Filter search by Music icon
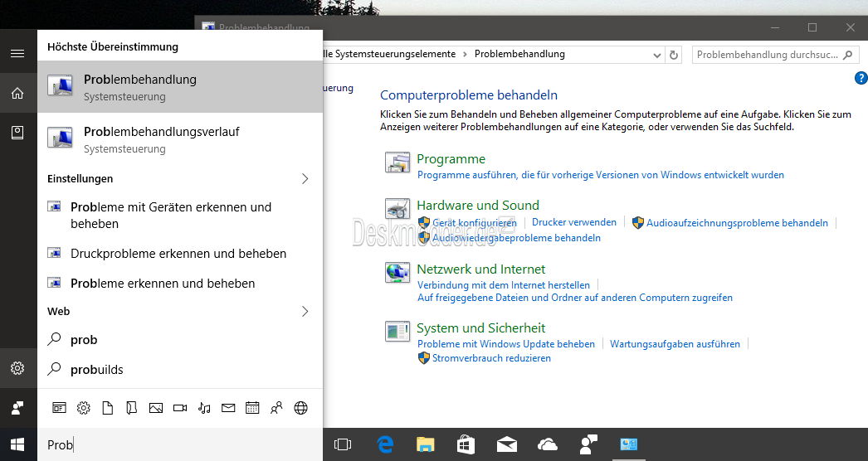The width and height of the screenshot is (868, 461). coord(204,408)
